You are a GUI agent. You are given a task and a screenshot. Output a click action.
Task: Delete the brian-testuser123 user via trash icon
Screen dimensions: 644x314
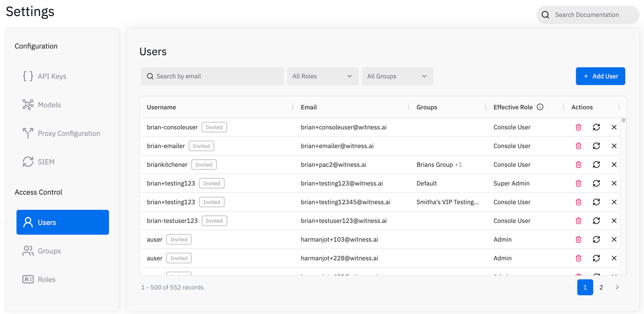(x=578, y=221)
